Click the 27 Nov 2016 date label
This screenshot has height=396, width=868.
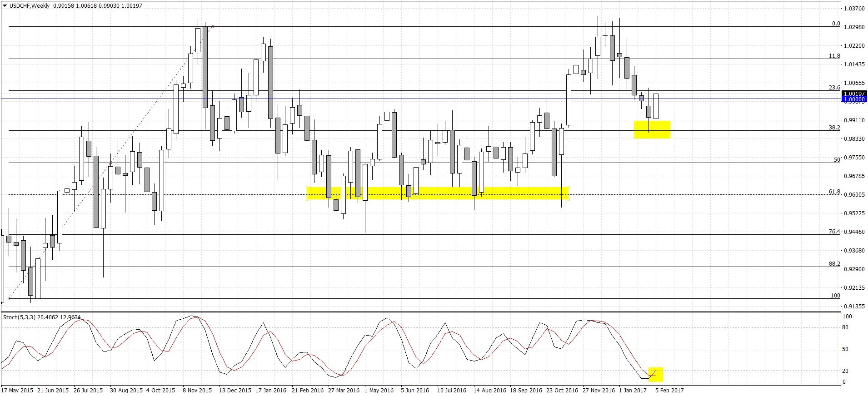coord(599,390)
